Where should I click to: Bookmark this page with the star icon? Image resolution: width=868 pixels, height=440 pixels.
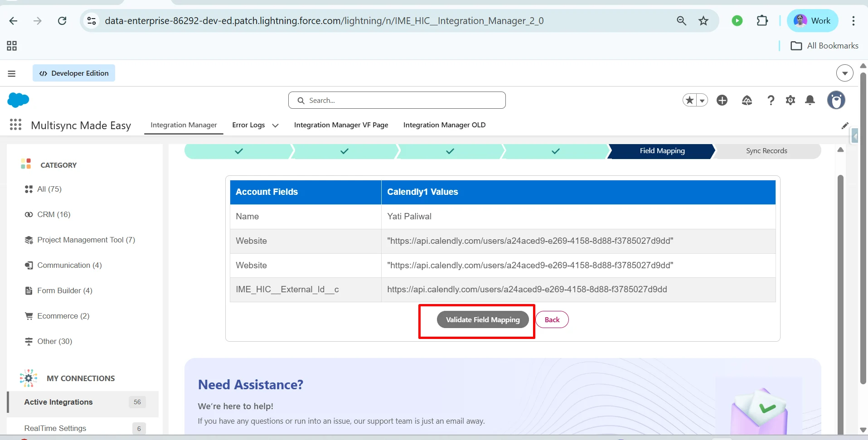click(703, 21)
